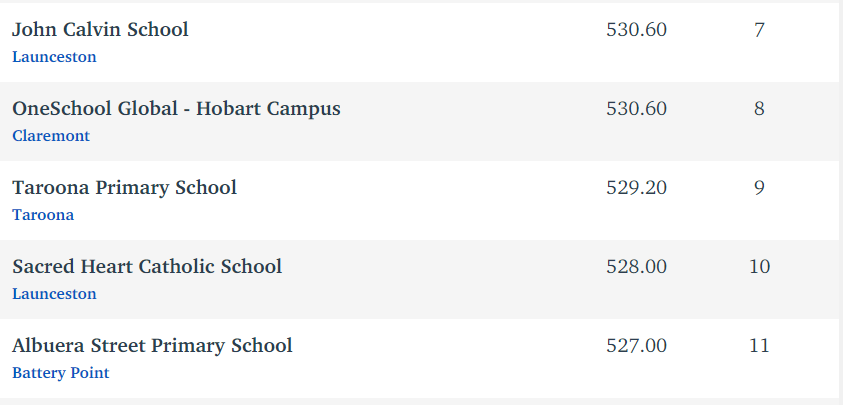Screen dimensions: 843x405
Task: Select rank number 9
Action: [x=759, y=188]
